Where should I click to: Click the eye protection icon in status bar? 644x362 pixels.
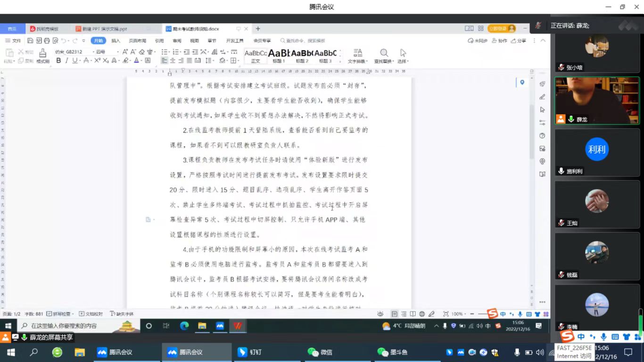[380, 314]
